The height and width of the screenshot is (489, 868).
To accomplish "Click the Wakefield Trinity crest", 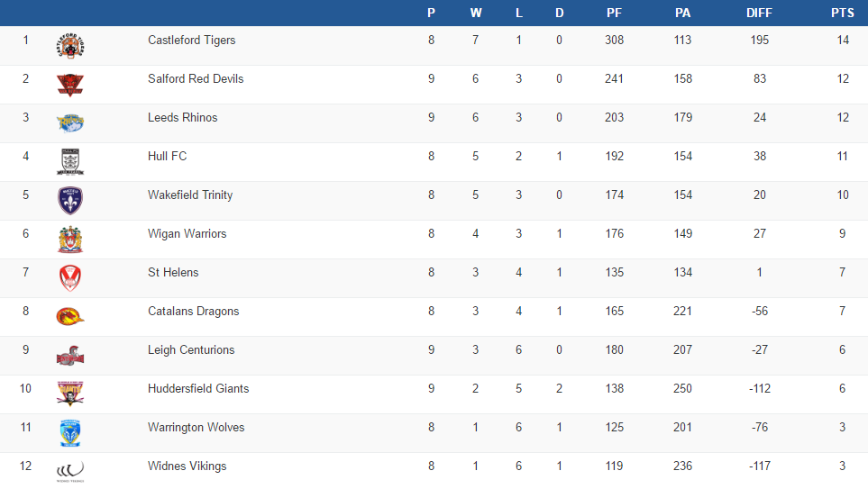I will click(x=70, y=201).
